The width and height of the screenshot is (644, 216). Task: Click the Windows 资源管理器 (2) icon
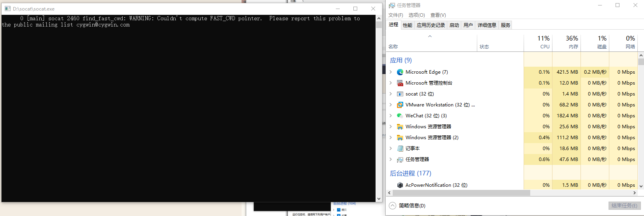400,138
